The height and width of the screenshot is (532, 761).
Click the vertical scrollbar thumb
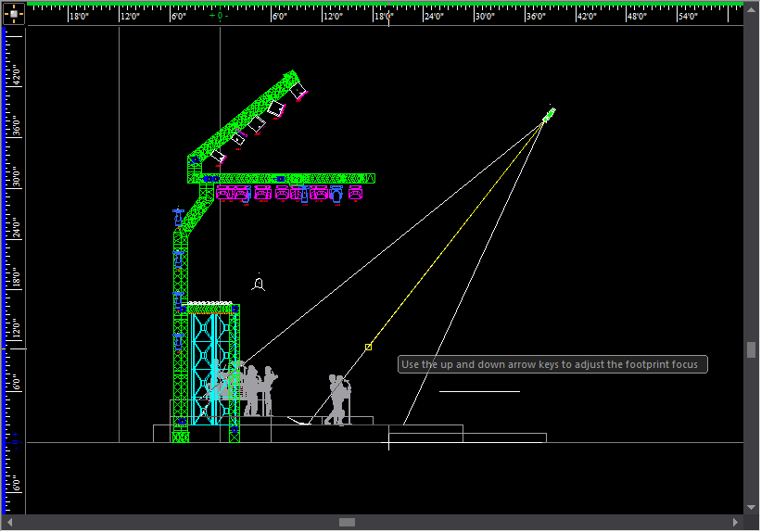(751, 349)
